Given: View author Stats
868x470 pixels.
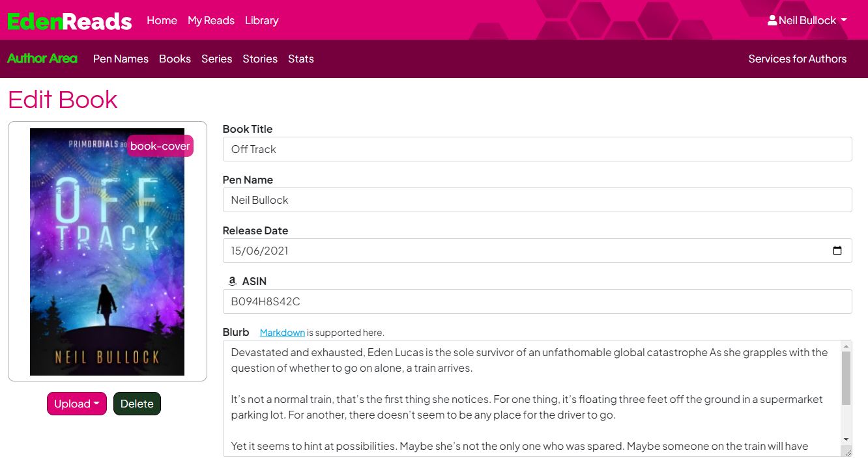Looking at the screenshot, I should (301, 59).
